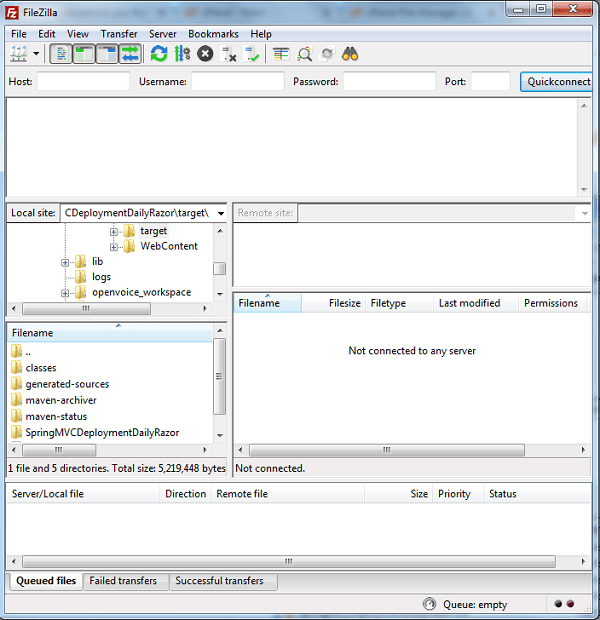
Task: Expand the lib folder in tree
Action: pyautogui.click(x=65, y=263)
